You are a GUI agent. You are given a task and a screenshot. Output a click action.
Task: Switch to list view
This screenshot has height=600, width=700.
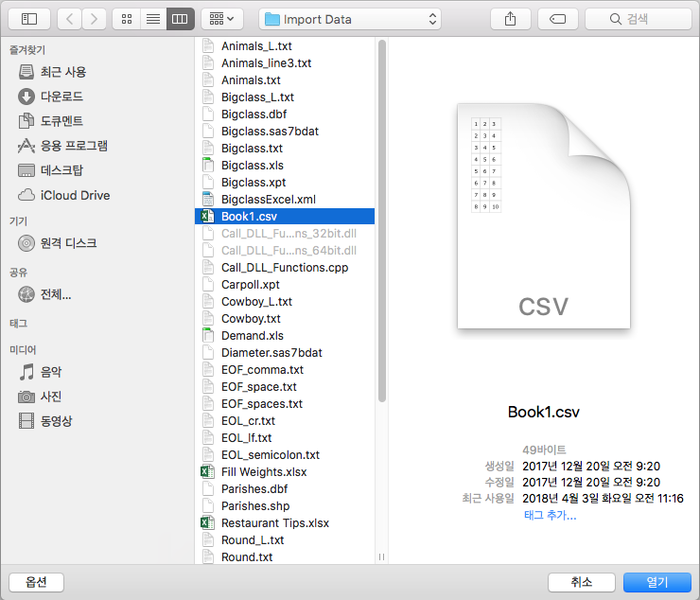(x=153, y=19)
